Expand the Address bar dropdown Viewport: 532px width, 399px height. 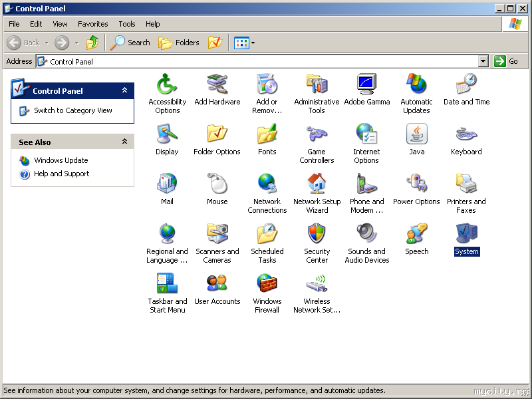(483, 61)
